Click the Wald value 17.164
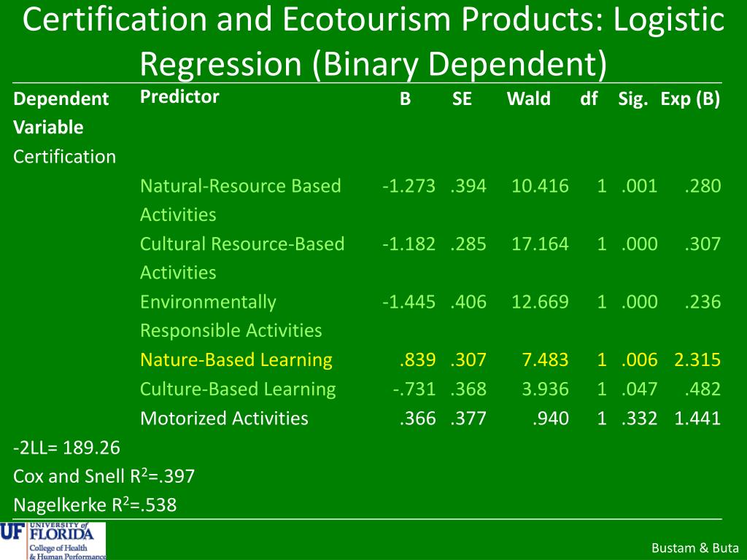Viewport: 747px width, 560px height. point(540,244)
